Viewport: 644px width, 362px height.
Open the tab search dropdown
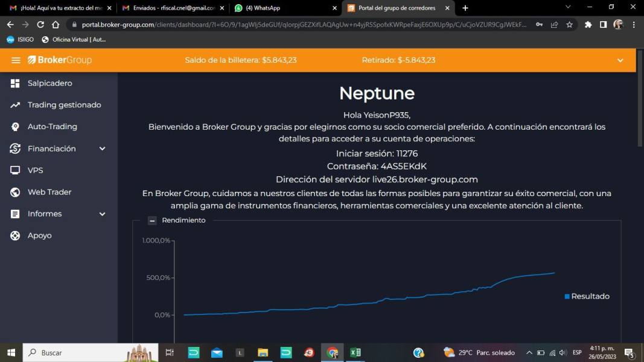click(568, 7)
